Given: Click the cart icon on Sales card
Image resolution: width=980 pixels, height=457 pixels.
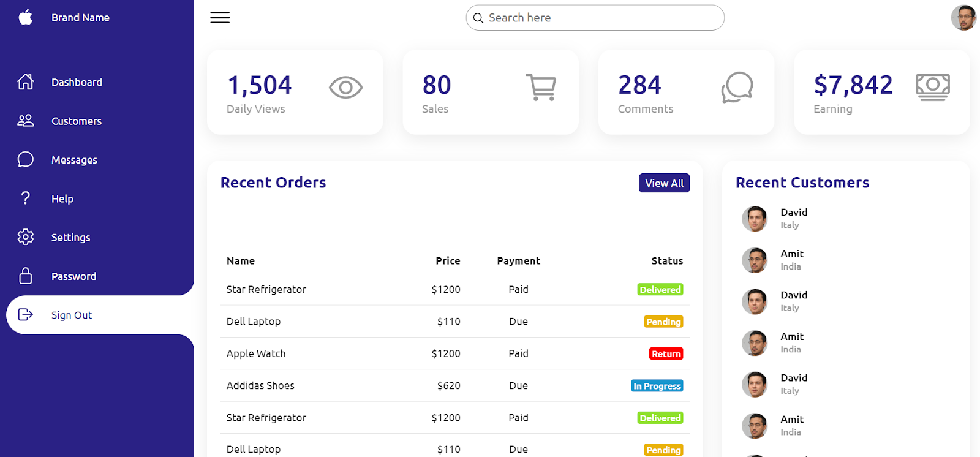Looking at the screenshot, I should click(541, 87).
